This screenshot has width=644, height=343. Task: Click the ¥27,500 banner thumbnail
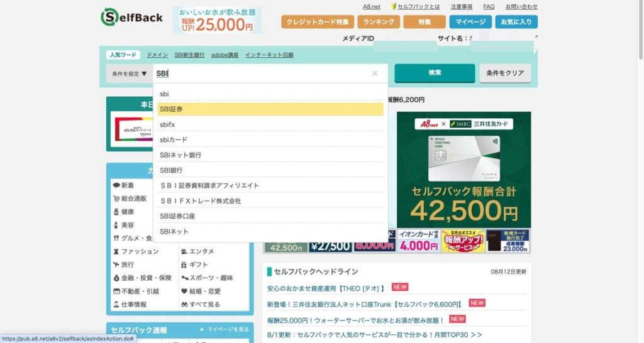tap(330, 246)
